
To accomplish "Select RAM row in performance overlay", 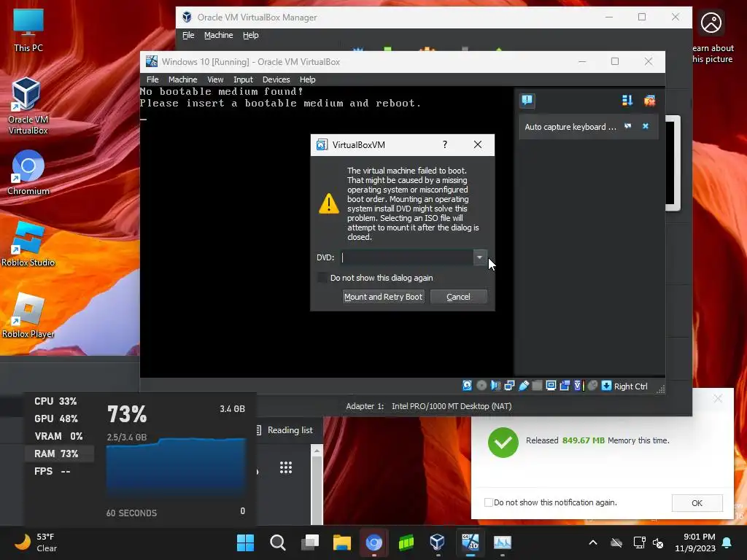I will point(59,454).
